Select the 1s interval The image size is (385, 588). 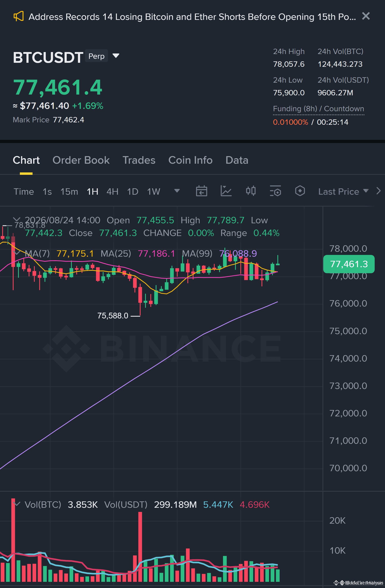tap(47, 191)
